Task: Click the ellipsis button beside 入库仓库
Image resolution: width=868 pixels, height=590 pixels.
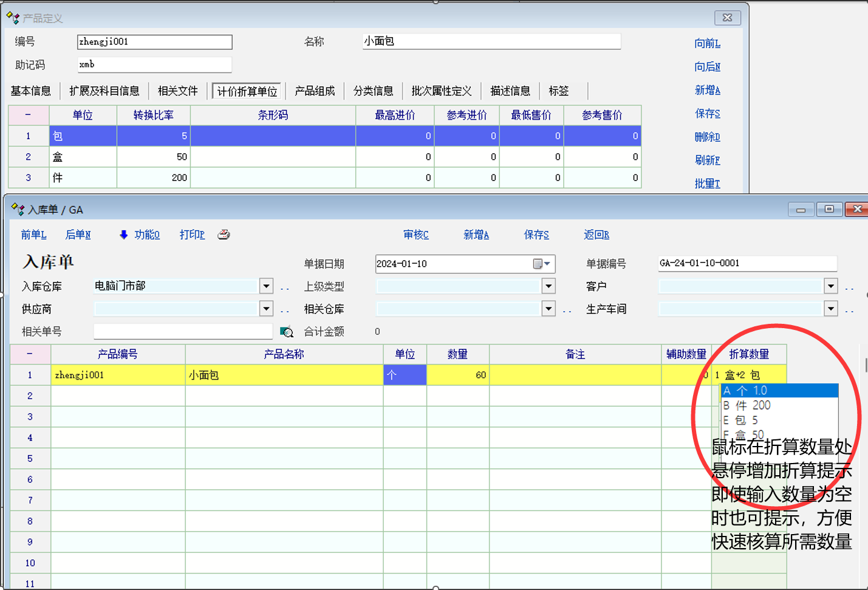Action: click(285, 288)
